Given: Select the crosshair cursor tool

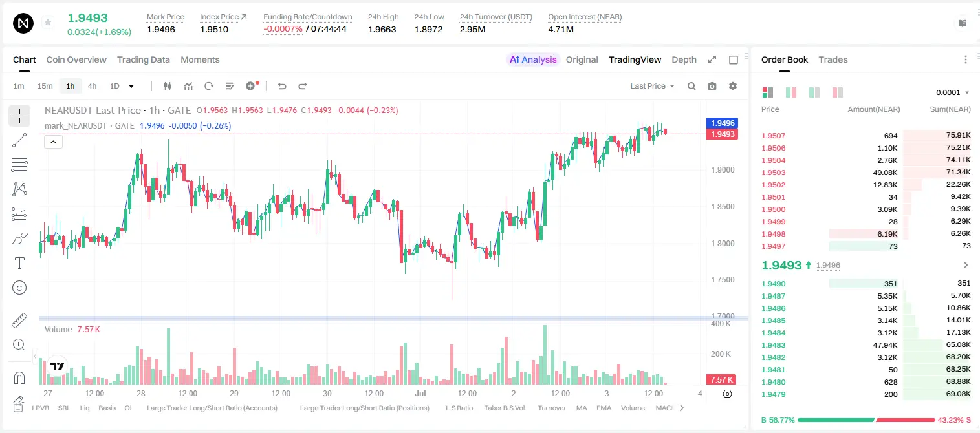Looking at the screenshot, I should pos(19,116).
